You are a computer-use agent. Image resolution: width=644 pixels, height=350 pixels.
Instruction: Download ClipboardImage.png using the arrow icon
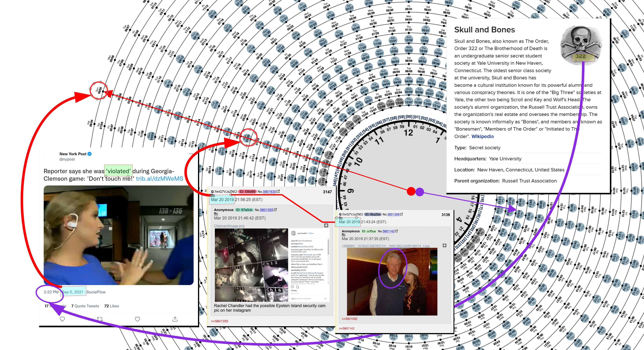point(326,225)
